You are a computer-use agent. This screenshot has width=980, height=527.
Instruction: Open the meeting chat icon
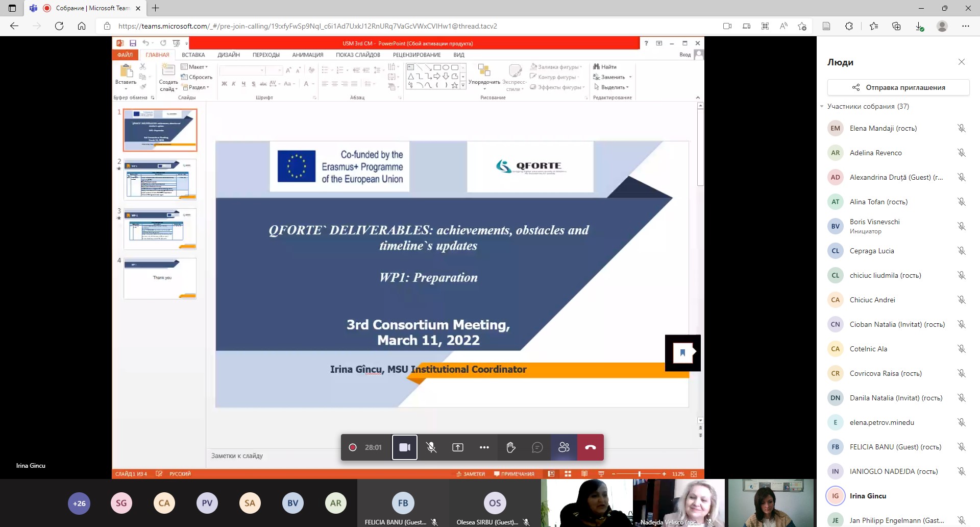pyautogui.click(x=537, y=447)
